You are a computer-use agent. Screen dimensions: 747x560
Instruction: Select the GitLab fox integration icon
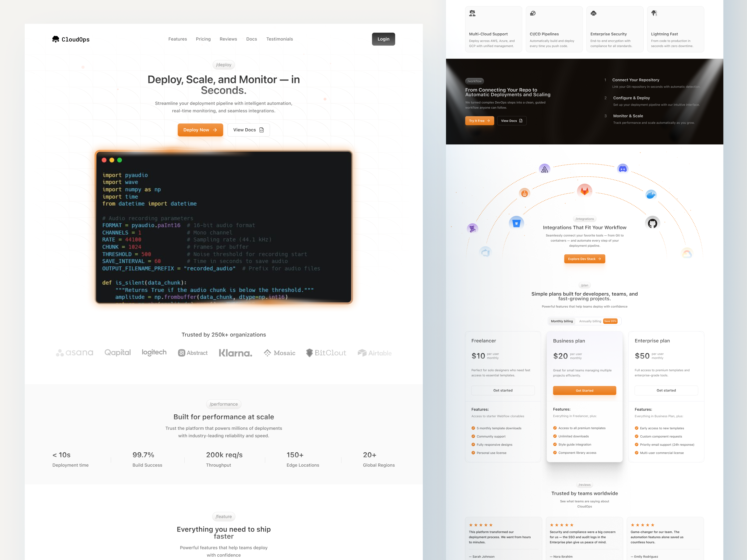585,191
